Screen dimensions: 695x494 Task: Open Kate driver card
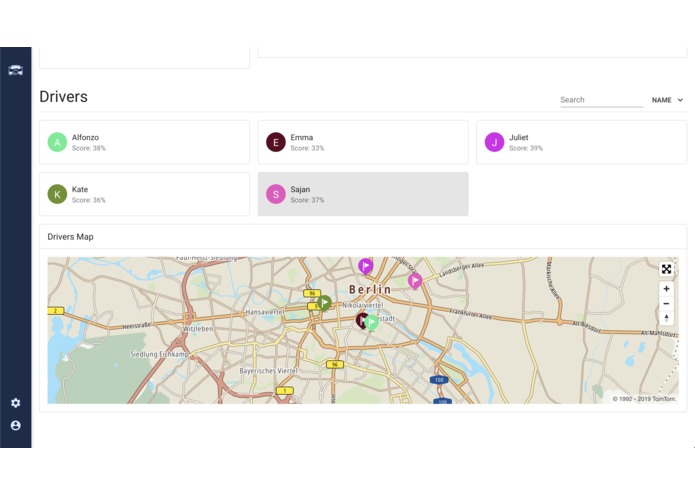[x=144, y=194]
